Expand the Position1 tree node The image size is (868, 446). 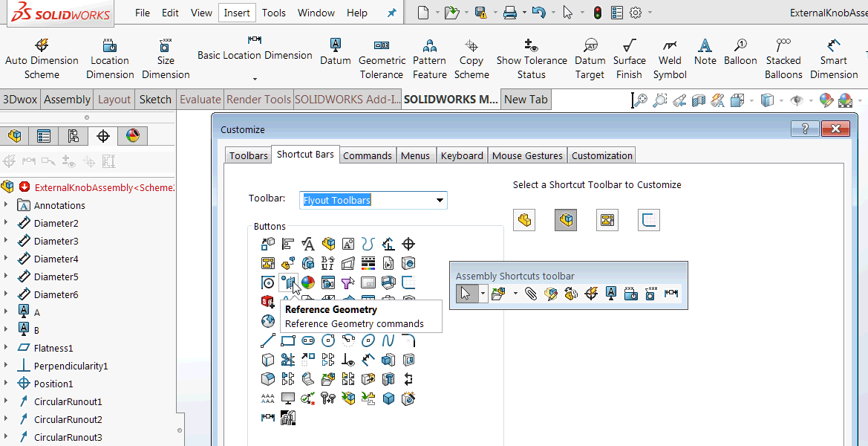click(x=6, y=384)
